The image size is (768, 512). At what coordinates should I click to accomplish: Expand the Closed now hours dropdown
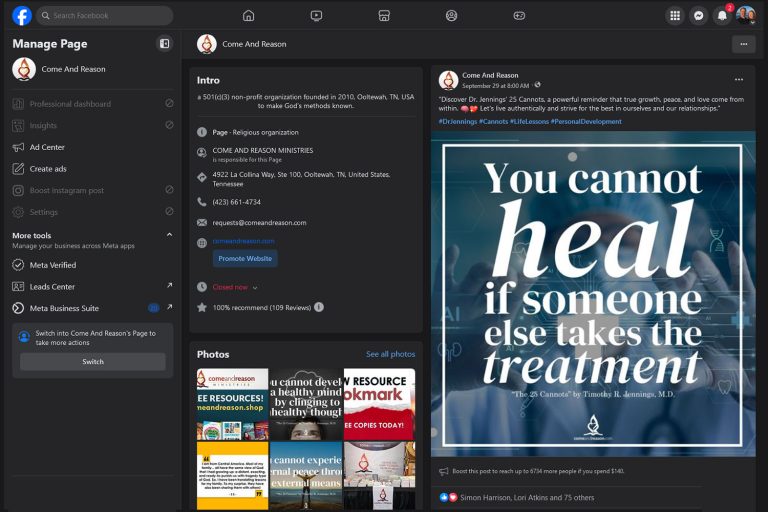click(x=255, y=287)
